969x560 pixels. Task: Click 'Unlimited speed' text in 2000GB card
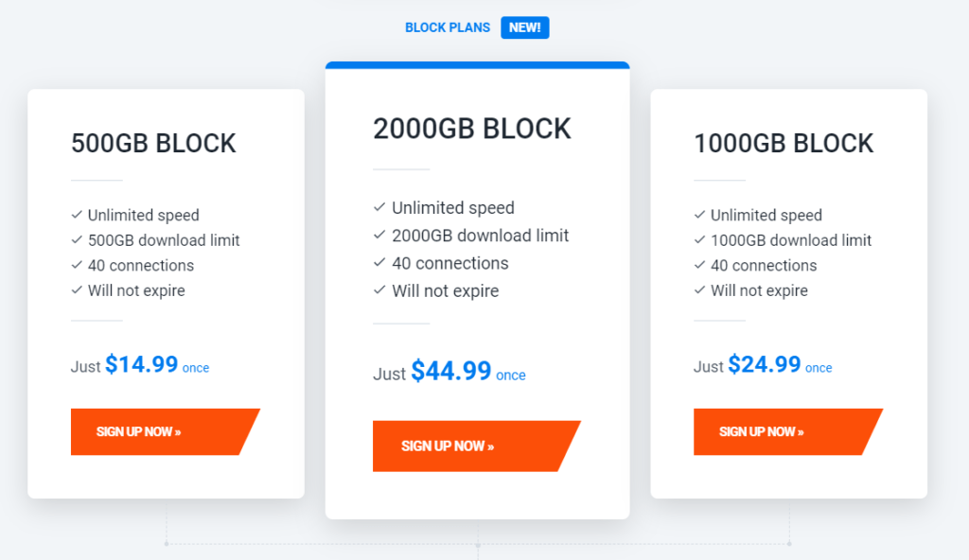tap(453, 208)
